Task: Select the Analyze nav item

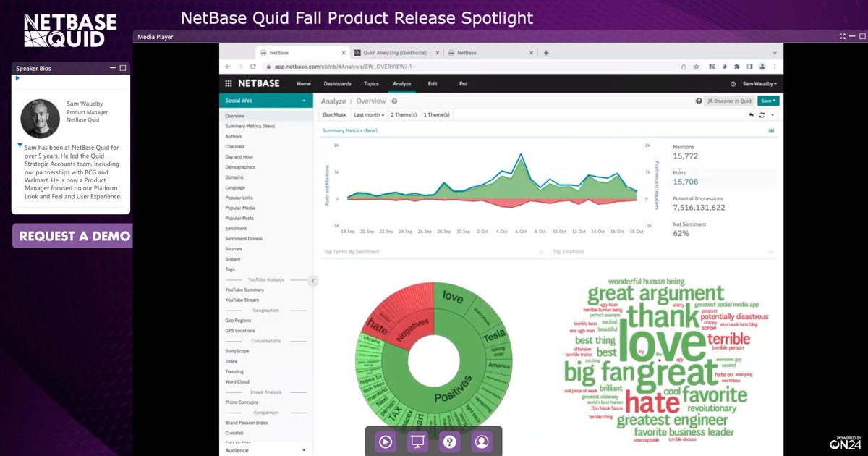Action: 401,83
